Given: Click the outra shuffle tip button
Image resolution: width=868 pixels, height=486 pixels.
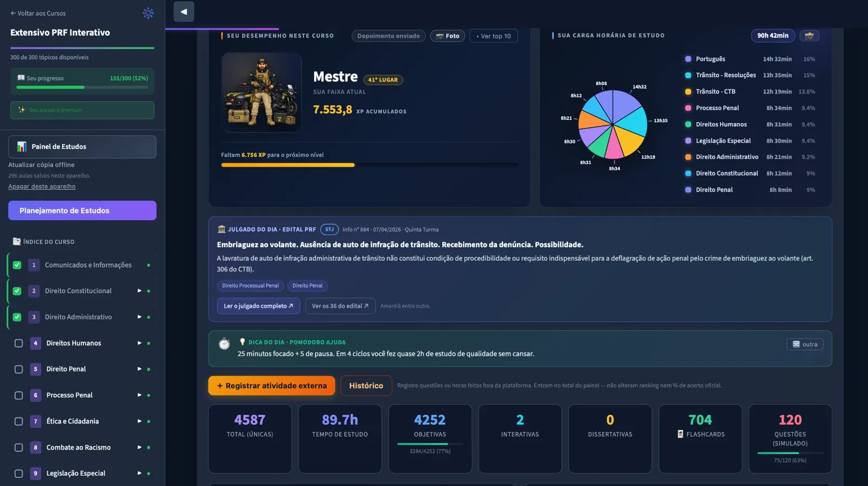Looking at the screenshot, I should tap(805, 344).
